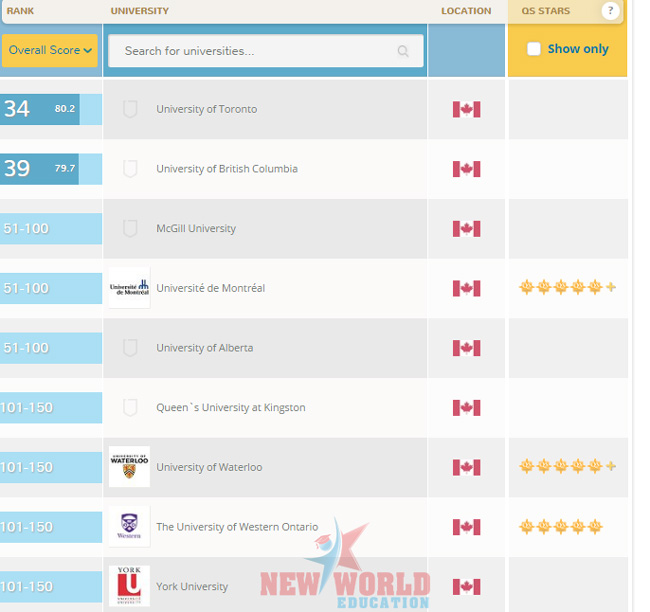Click the Western Ontario university logo
650x612 pixels.
coord(129,527)
